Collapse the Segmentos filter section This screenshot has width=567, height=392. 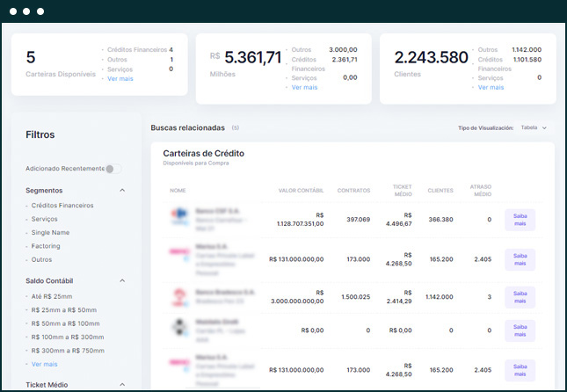click(122, 190)
